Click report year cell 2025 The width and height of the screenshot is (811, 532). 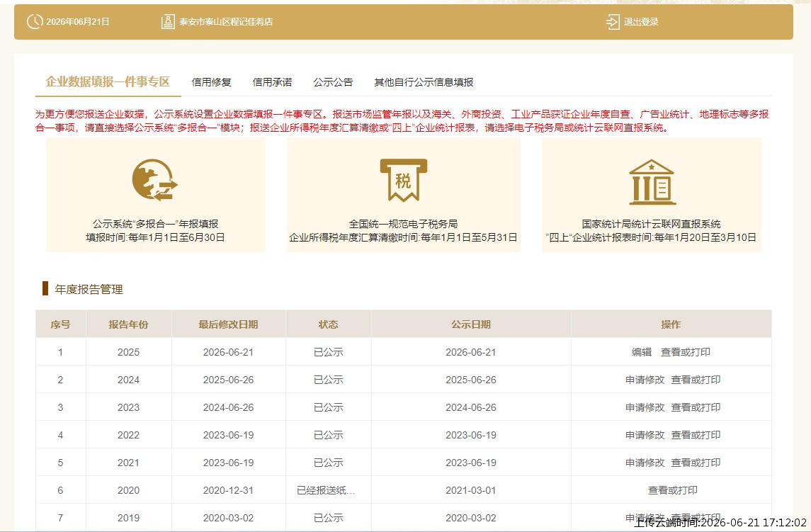pyautogui.click(x=128, y=352)
